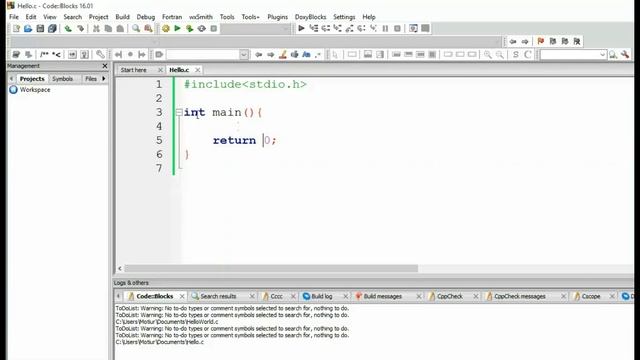Abort build with stop icon
Image resolution: width=640 pixels, height=360 pixels.
coord(213,29)
